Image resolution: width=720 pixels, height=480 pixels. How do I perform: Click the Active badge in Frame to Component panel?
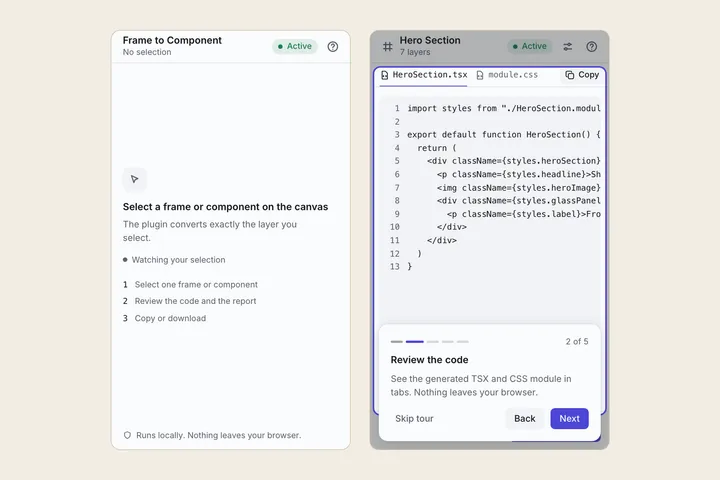pyautogui.click(x=295, y=46)
